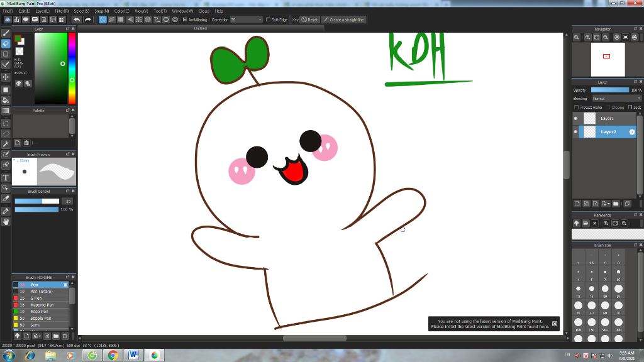Screen dimensions: 644x362
Task: Toggle Layer2 visibility
Action: click(575, 132)
